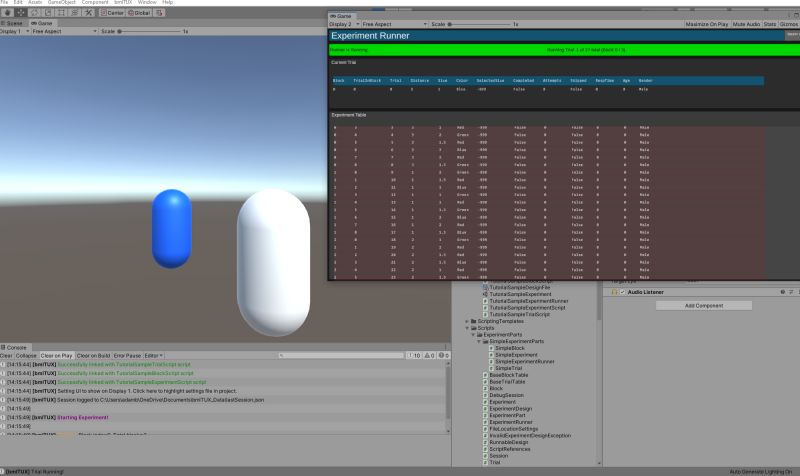Screen dimensions: 800x476
Task: Open the bmlTUX menu
Action: tap(123, 3)
